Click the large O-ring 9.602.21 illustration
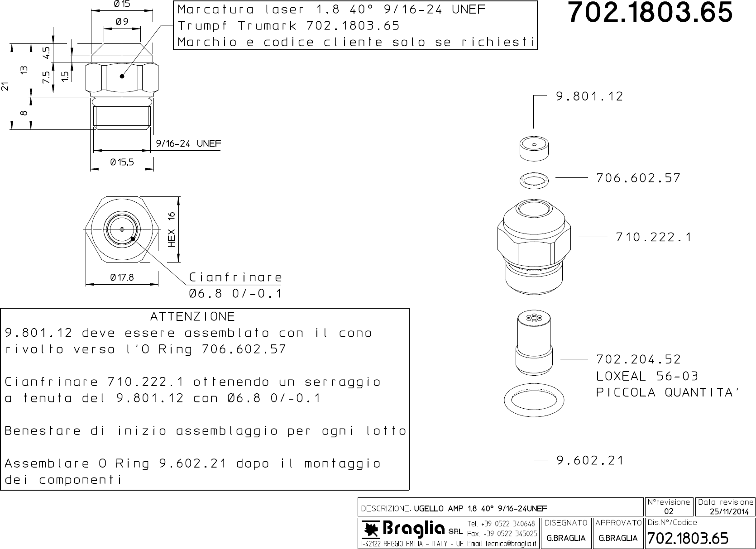The width and height of the screenshot is (756, 549). click(534, 399)
